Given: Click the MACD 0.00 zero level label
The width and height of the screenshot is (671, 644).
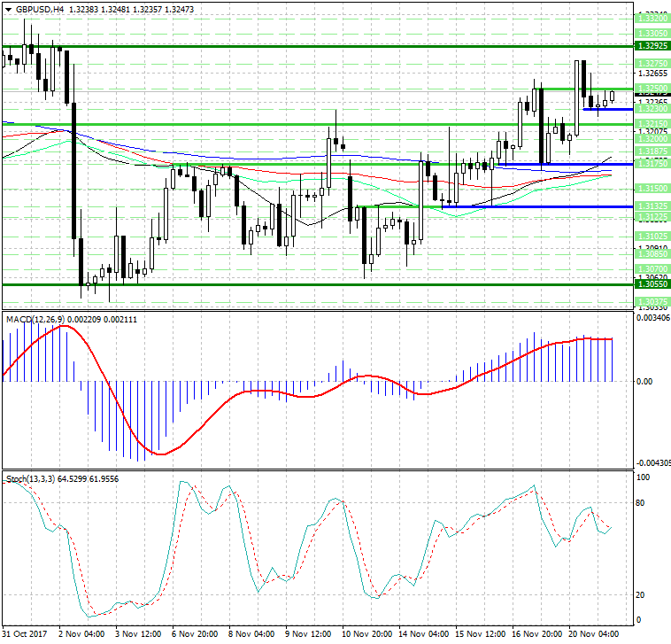Looking at the screenshot, I should [x=644, y=382].
